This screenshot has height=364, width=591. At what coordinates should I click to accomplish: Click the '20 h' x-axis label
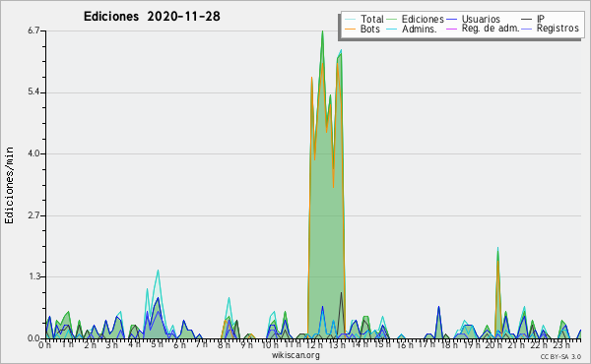[493, 344]
